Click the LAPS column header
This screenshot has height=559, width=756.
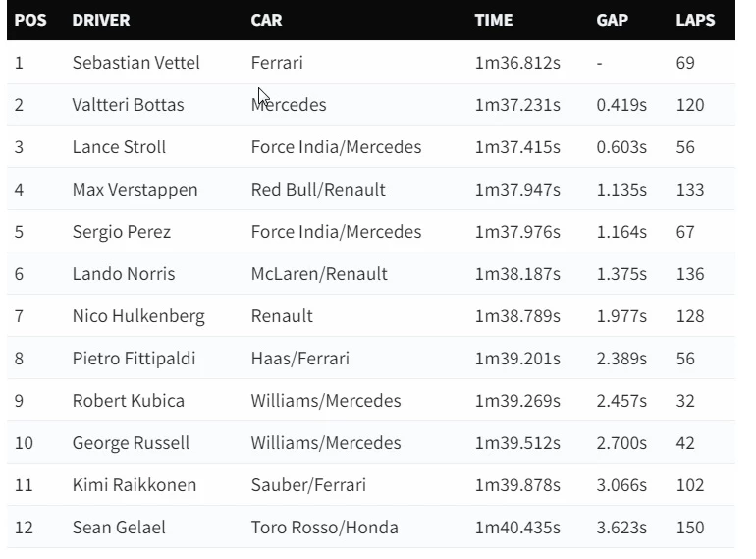695,20
